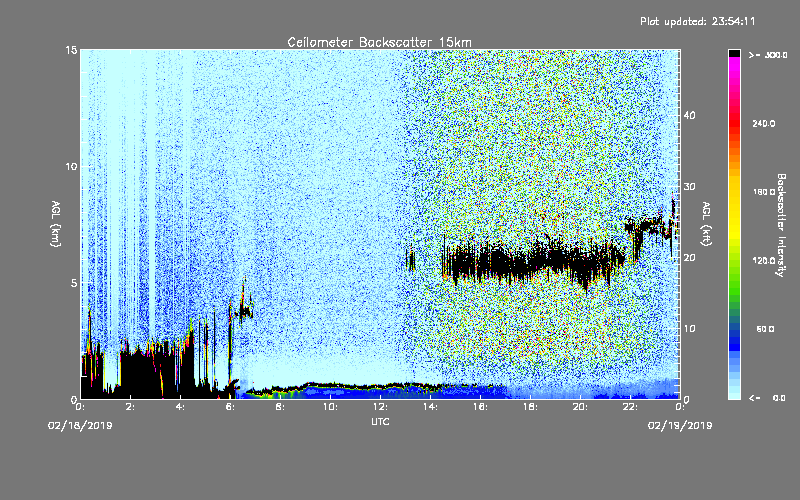Click the 'AGL (km)' axis label
Screen dimensions: 800x500
pyautogui.click(x=56, y=223)
